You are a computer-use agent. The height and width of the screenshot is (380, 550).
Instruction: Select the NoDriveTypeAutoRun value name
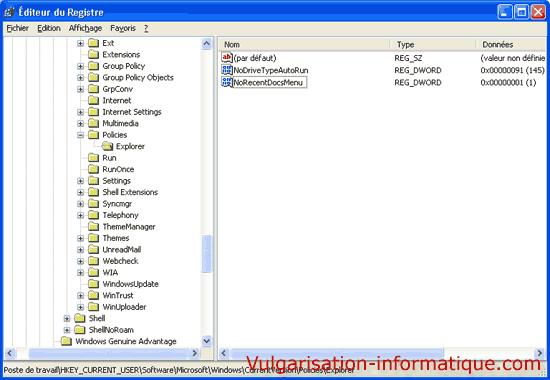(x=271, y=70)
